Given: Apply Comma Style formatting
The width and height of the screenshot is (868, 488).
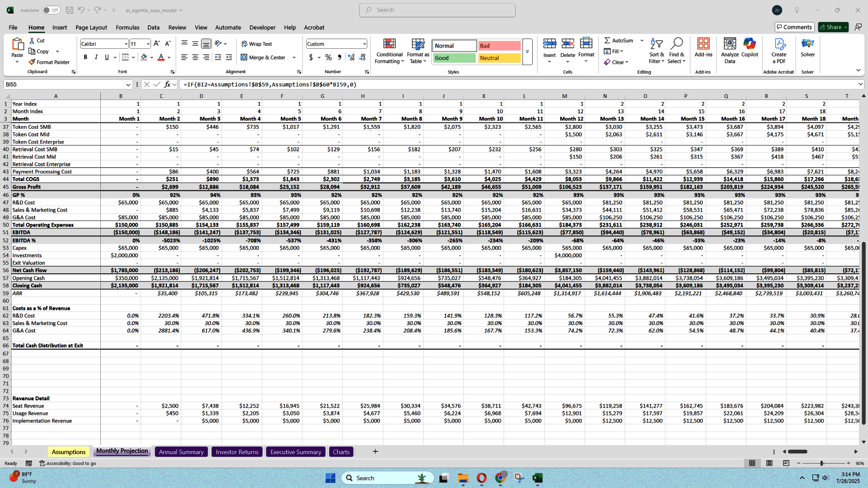Looking at the screenshot, I should pyautogui.click(x=339, y=57).
